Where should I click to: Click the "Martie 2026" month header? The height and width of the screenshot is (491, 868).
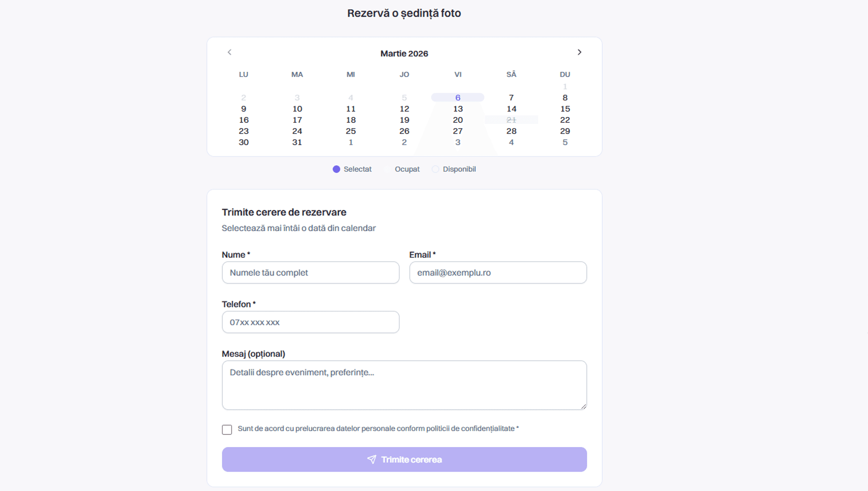(404, 53)
